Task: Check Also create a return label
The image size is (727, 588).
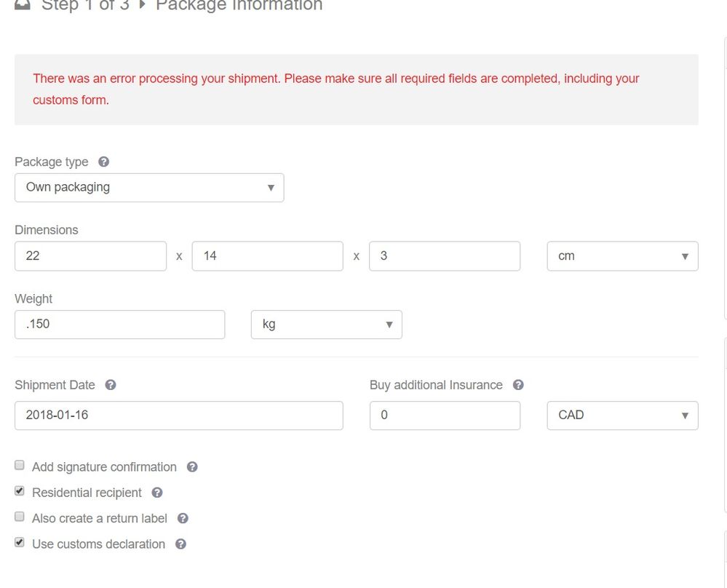Action: point(20,517)
